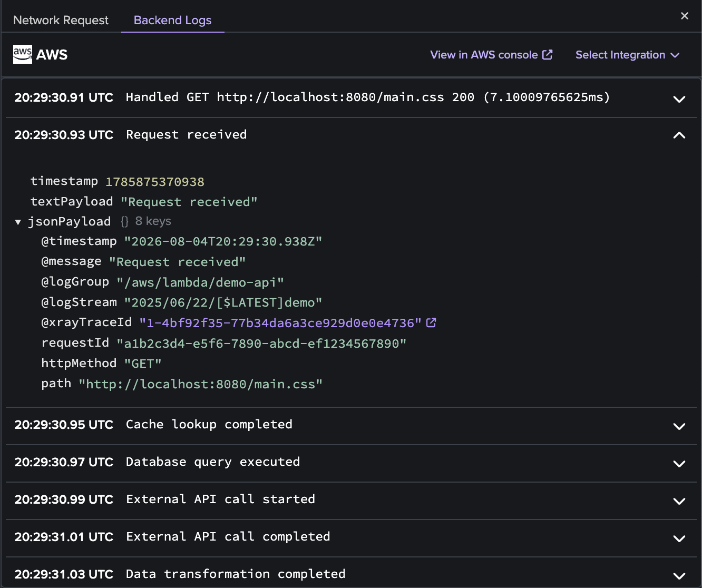Click the "Request received" row title text
Image resolution: width=702 pixels, height=588 pixels.
tap(187, 135)
